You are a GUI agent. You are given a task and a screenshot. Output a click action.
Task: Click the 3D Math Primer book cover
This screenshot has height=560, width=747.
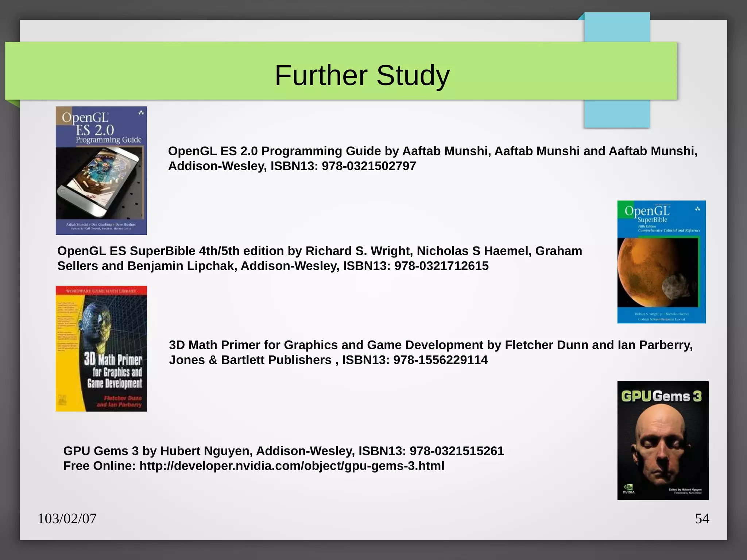click(x=101, y=348)
